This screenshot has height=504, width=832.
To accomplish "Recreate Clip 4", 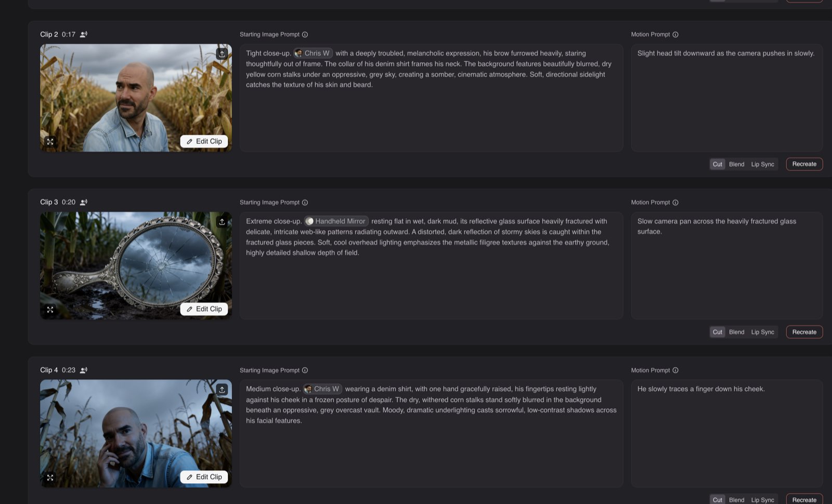I will [x=804, y=499].
